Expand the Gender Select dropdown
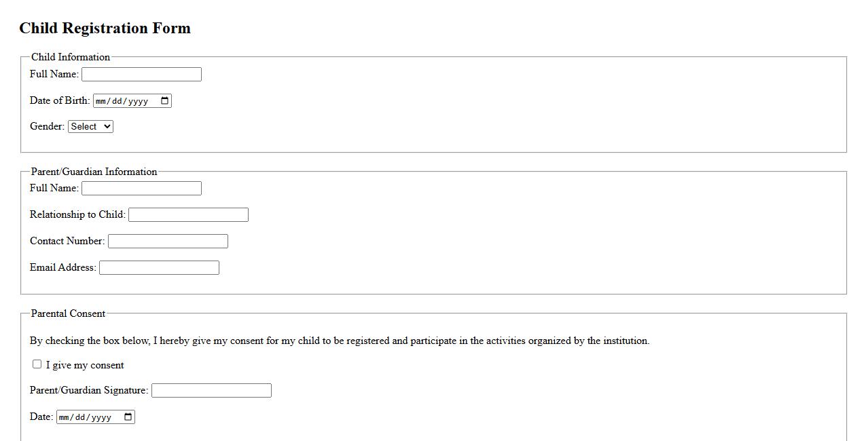 tap(90, 127)
